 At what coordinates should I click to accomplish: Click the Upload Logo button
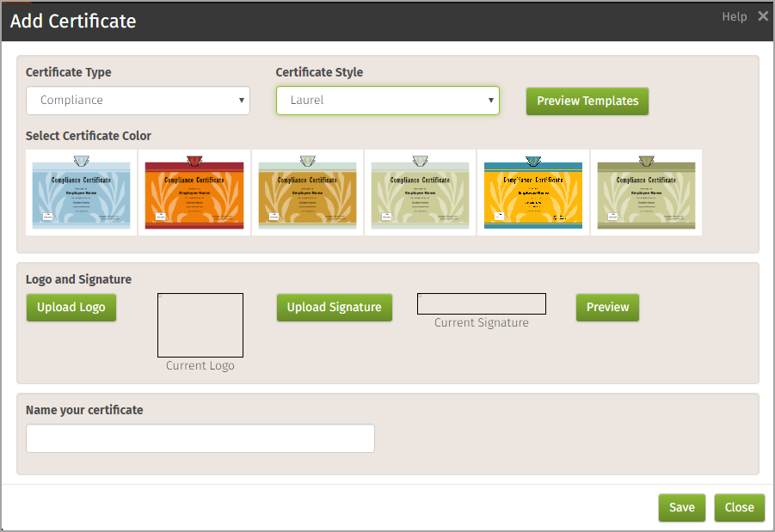pyautogui.click(x=71, y=308)
